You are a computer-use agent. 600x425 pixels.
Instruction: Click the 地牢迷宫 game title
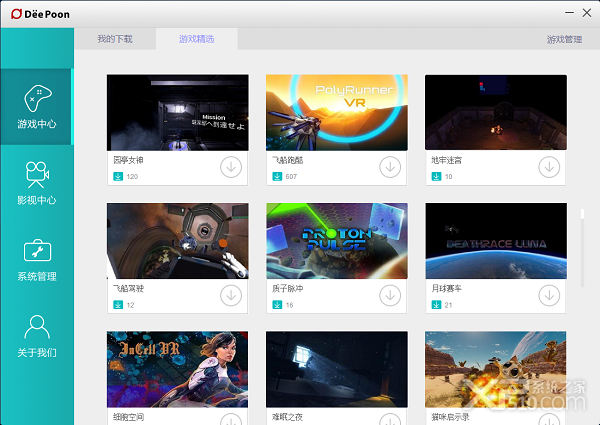coord(446,160)
